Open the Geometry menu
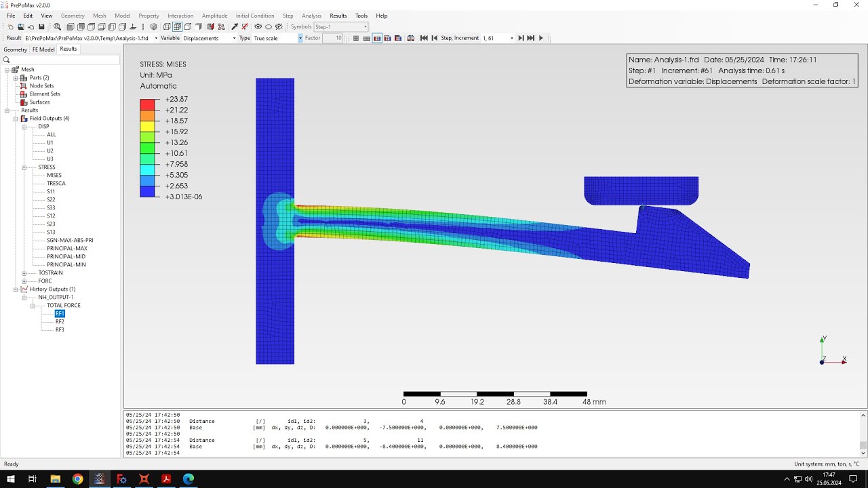 pyautogui.click(x=73, y=16)
